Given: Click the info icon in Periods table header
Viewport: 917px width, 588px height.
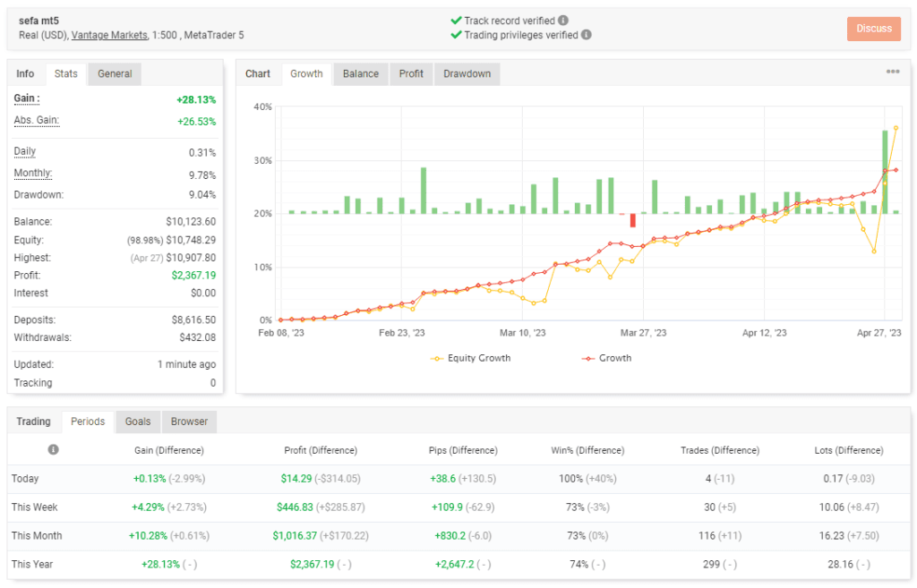Looking at the screenshot, I should click(x=53, y=449).
